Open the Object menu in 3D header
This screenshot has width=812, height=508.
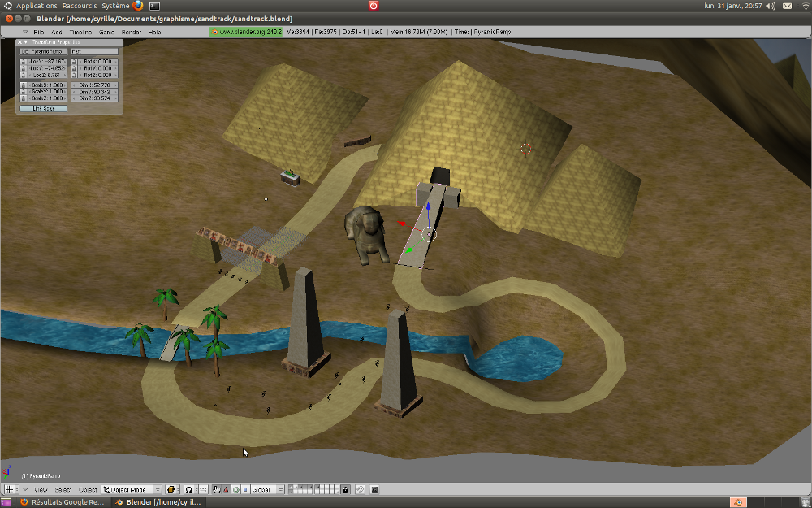88,490
